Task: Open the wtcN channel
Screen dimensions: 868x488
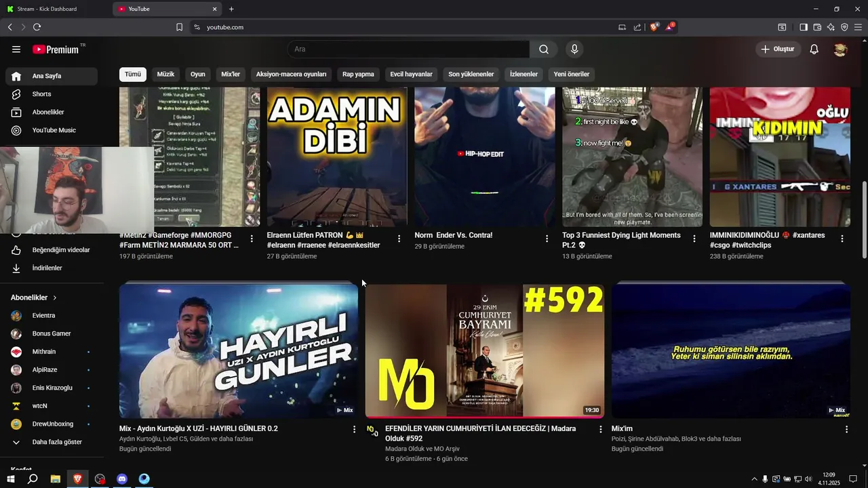Action: [52, 406]
